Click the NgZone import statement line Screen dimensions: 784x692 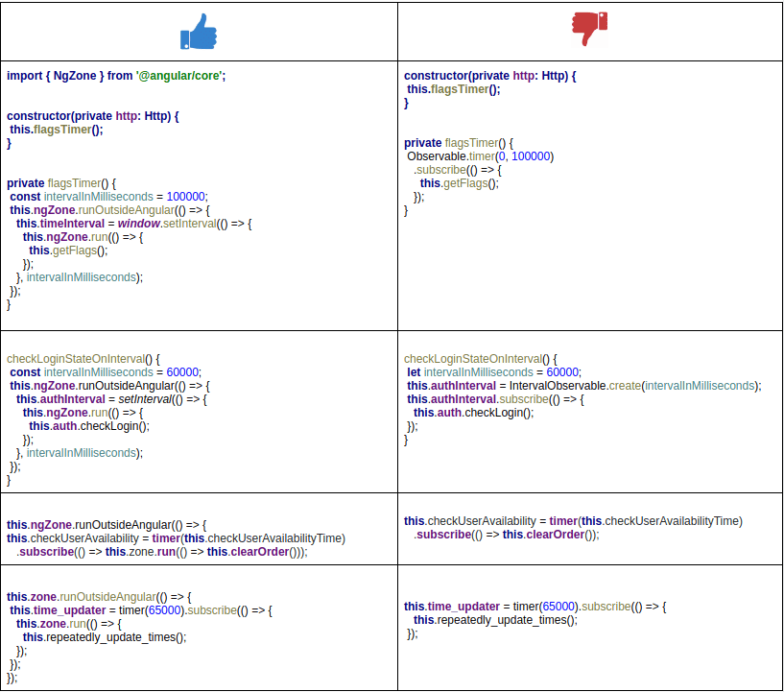pyautogui.click(x=115, y=76)
